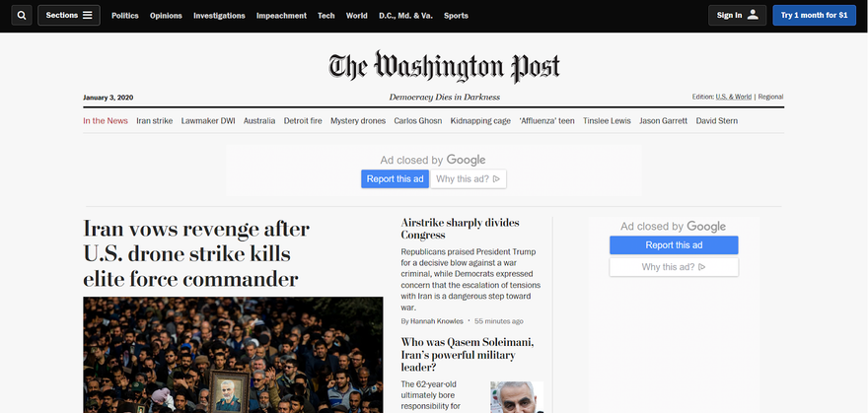Select the Impeachment nav item
The image size is (868, 413).
[x=281, y=16]
